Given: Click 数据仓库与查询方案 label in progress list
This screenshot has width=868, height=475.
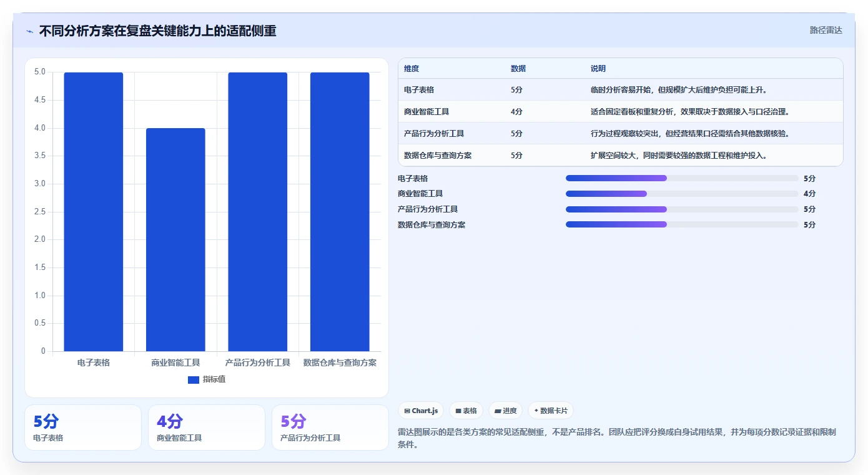Looking at the screenshot, I should (432, 224).
